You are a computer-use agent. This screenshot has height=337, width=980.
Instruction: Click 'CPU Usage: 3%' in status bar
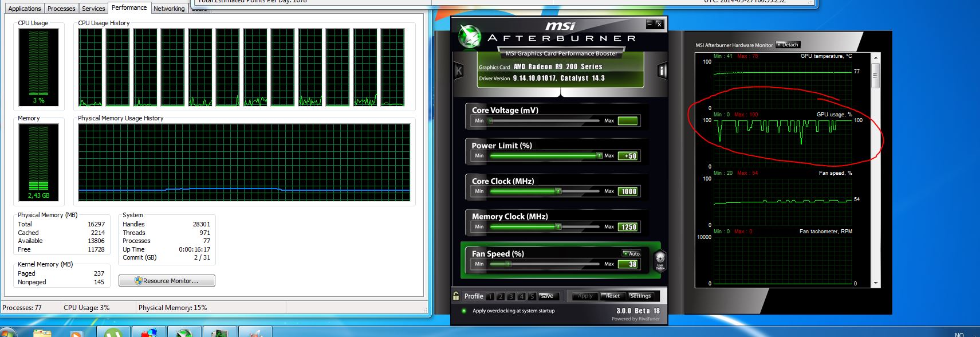[x=86, y=308]
